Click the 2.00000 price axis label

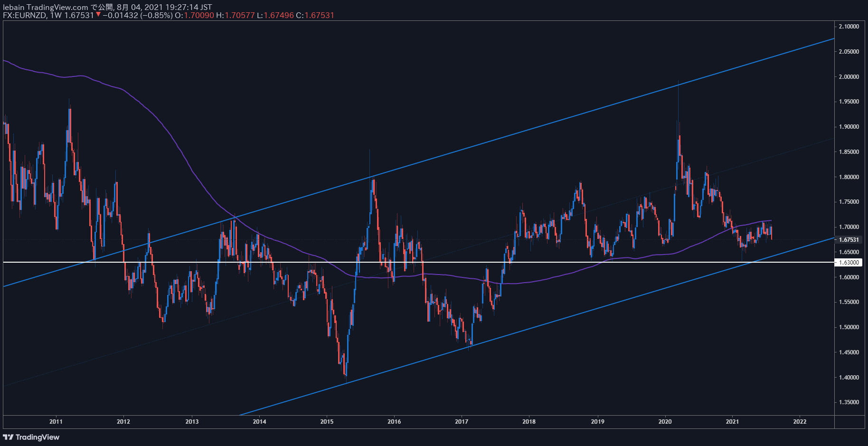[x=849, y=77]
